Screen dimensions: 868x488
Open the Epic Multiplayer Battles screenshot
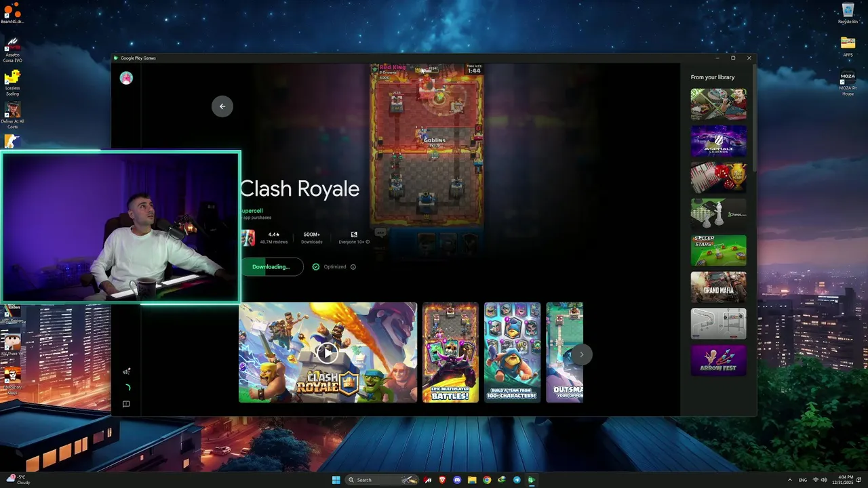[x=450, y=352]
